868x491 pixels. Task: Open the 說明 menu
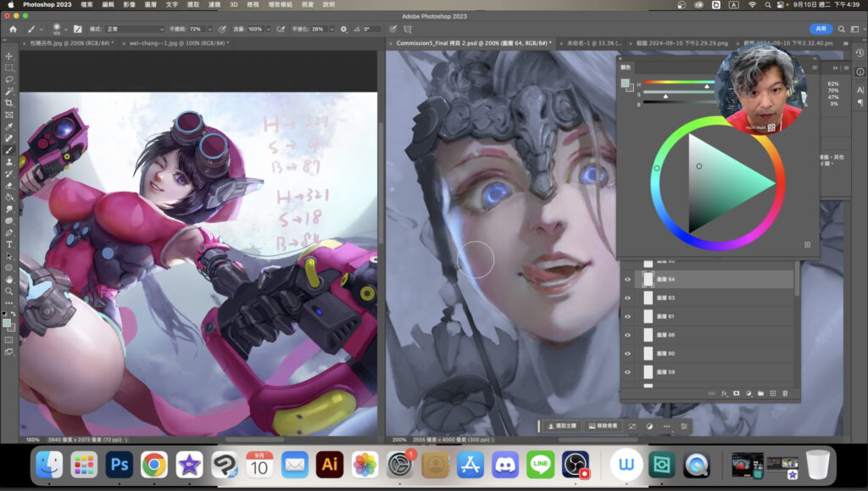(329, 4)
